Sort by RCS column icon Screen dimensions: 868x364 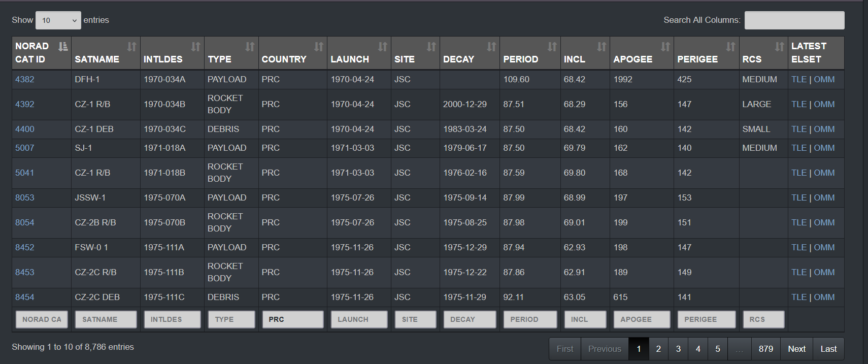pos(779,47)
